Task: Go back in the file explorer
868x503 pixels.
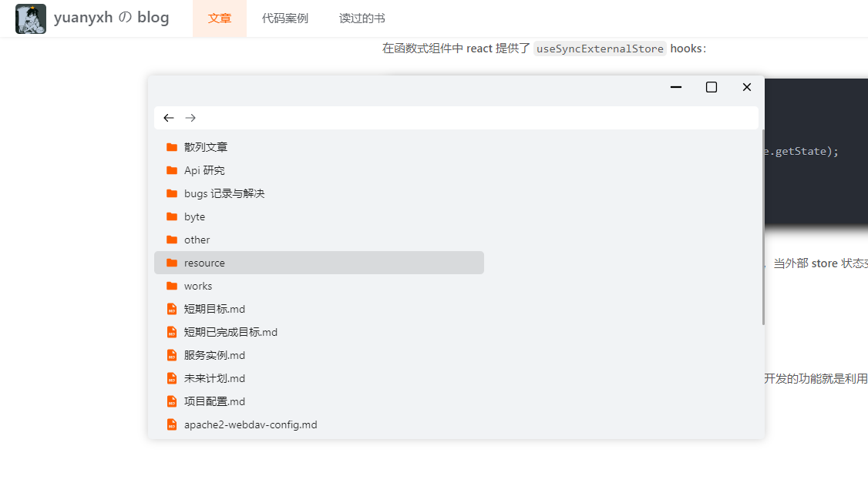Action: click(x=169, y=118)
